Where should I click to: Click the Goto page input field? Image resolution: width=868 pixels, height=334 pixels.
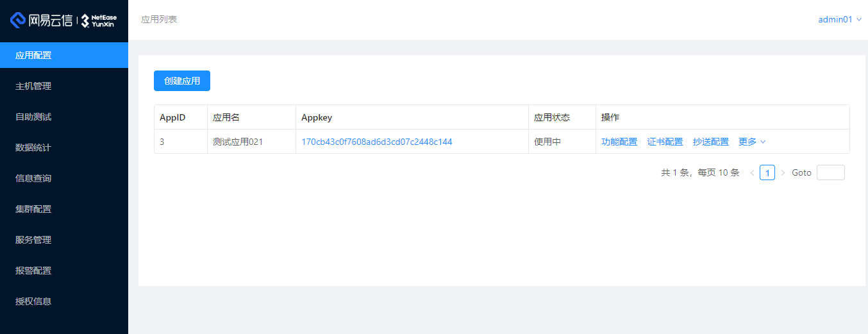830,172
